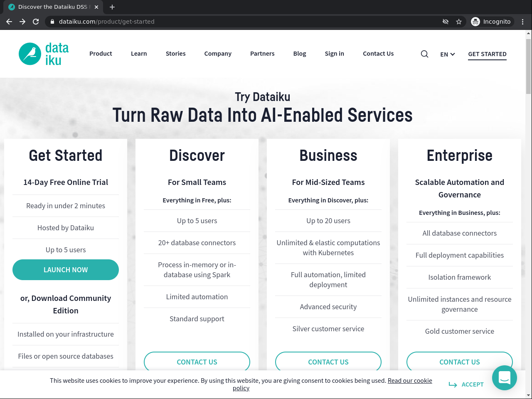Accept the cookie notice

(x=472, y=384)
